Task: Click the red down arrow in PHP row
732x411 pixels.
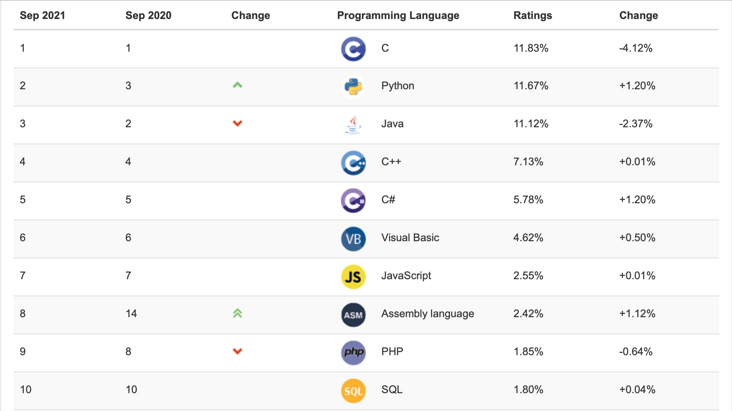Action: 237,352
